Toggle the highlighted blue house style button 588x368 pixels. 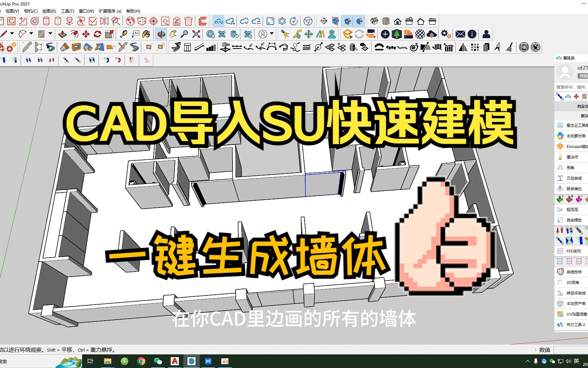tap(347, 21)
